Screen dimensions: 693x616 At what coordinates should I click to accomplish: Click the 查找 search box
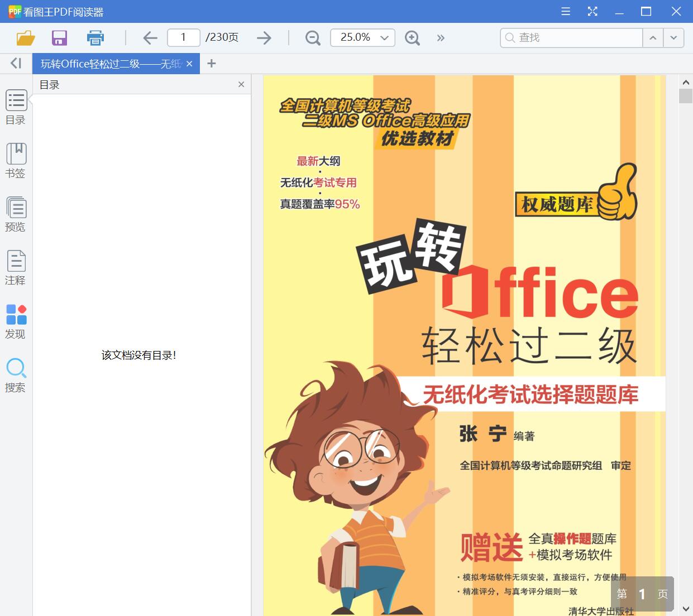click(571, 37)
